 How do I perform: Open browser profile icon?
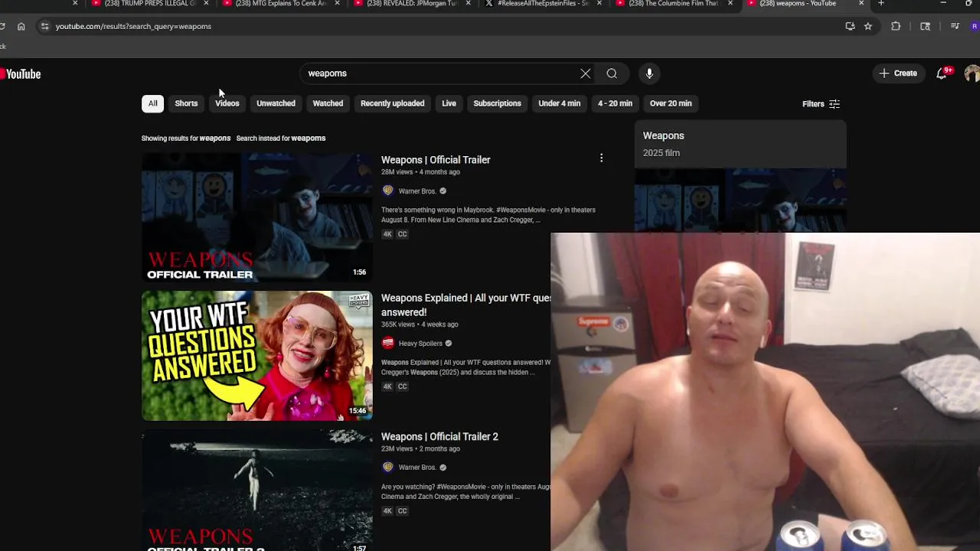pos(975,26)
